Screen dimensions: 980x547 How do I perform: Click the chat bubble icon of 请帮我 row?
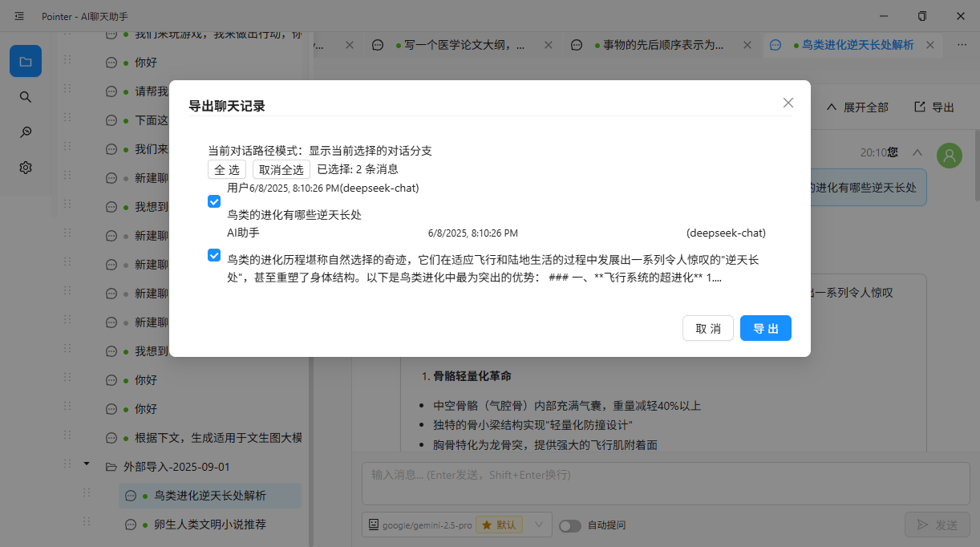click(x=111, y=91)
